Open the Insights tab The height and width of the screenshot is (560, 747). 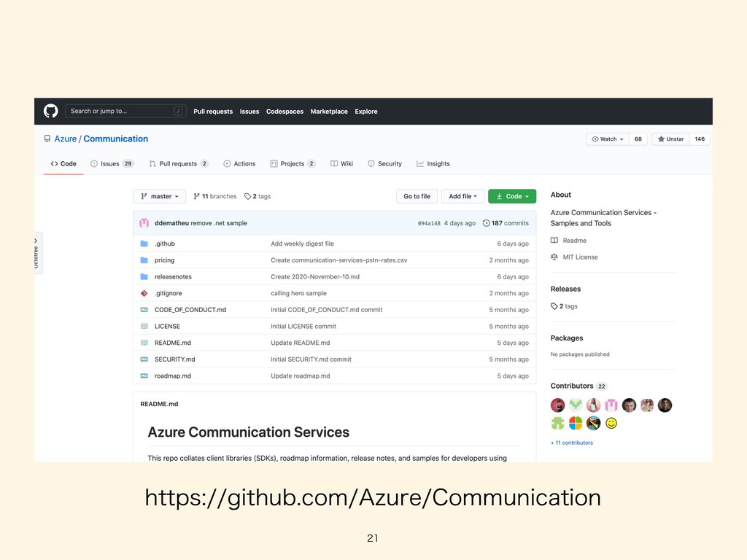(433, 164)
